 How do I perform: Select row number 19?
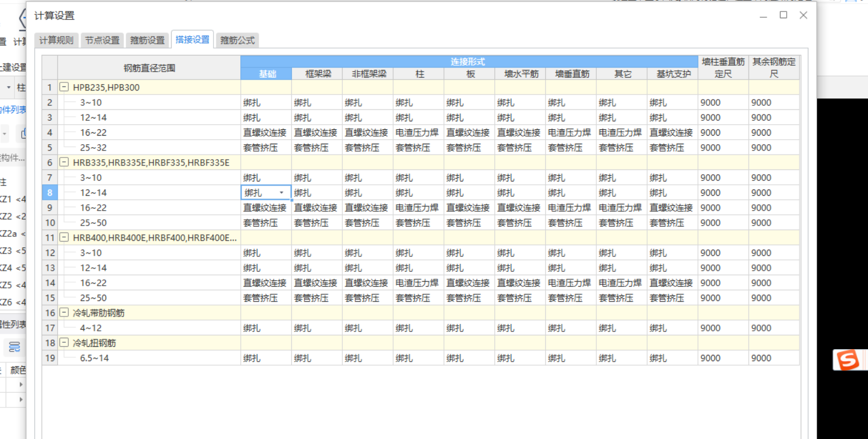pyautogui.click(x=50, y=358)
